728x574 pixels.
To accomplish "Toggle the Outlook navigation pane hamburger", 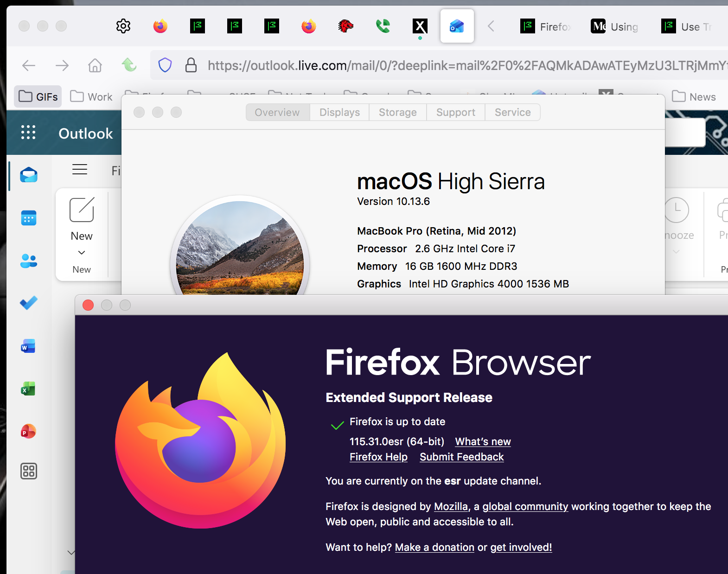I will click(x=80, y=169).
